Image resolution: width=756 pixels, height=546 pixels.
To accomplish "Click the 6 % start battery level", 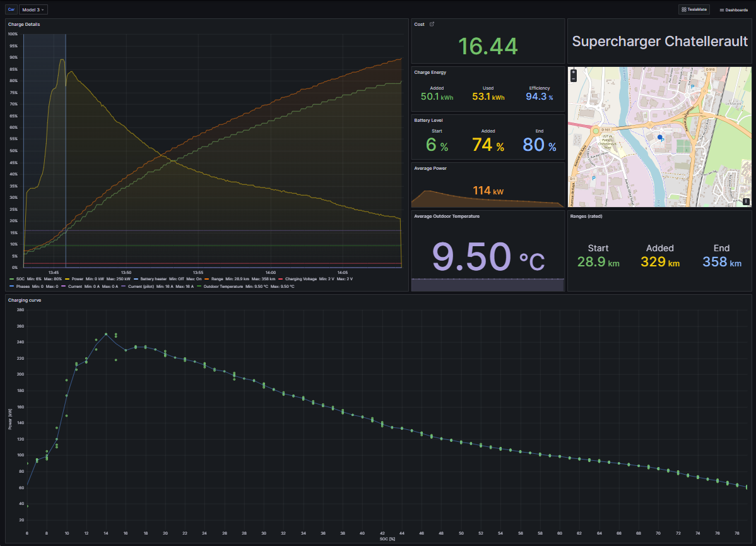I will (437, 145).
